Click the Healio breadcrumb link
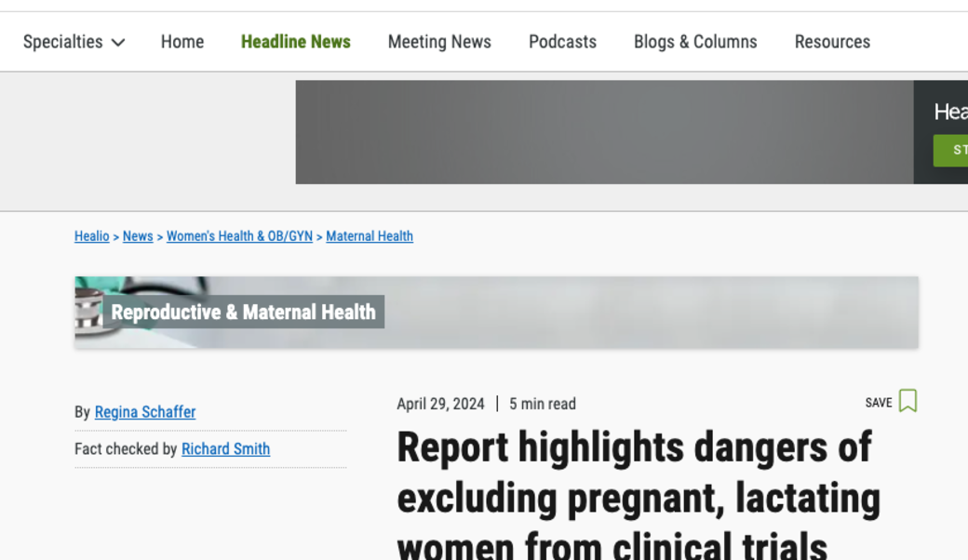 click(91, 236)
